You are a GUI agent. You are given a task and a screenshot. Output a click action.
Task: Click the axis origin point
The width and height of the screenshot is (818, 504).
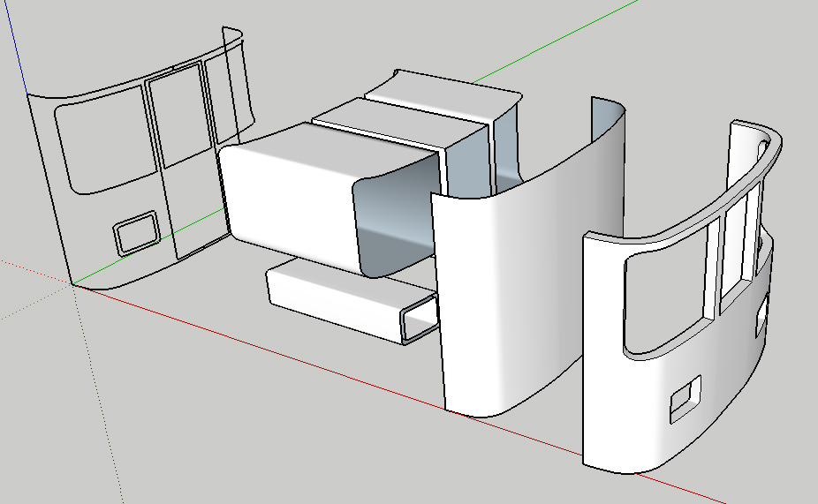coord(72,286)
